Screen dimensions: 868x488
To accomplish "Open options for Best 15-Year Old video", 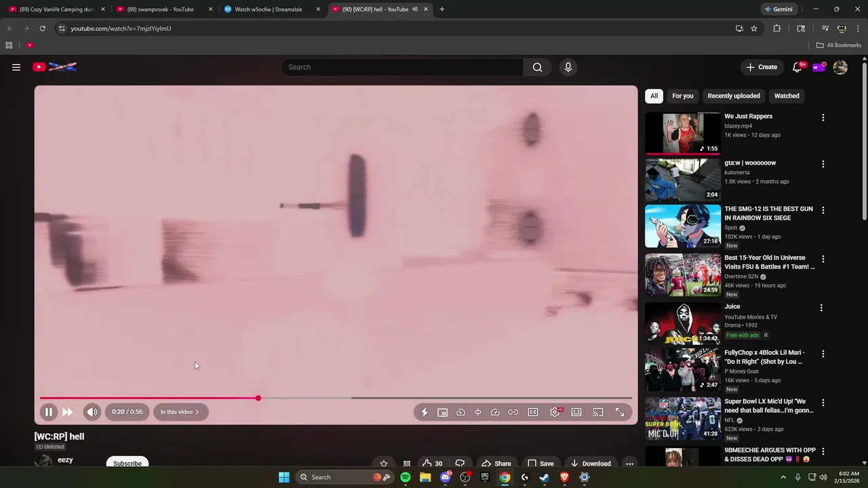I will [x=823, y=259].
